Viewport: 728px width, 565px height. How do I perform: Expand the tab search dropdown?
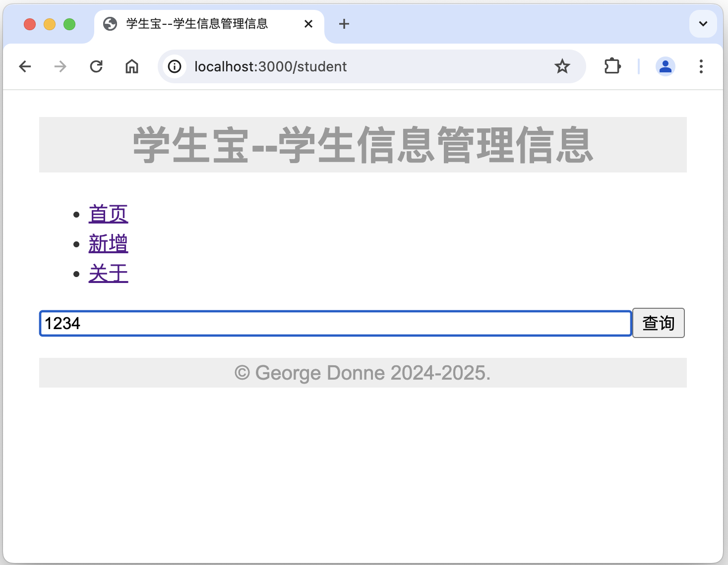[703, 24]
